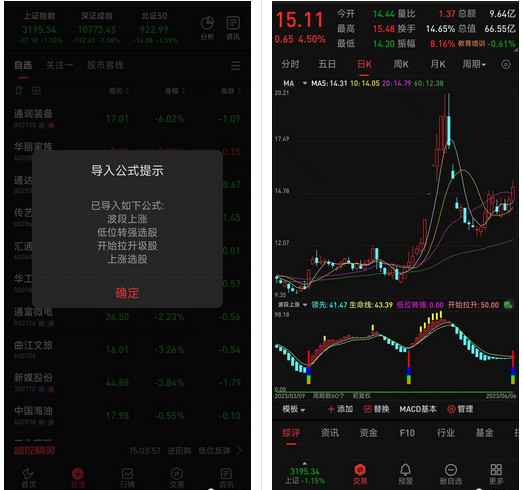
Task: Open the 模板 template dropdown
Action: click(294, 409)
